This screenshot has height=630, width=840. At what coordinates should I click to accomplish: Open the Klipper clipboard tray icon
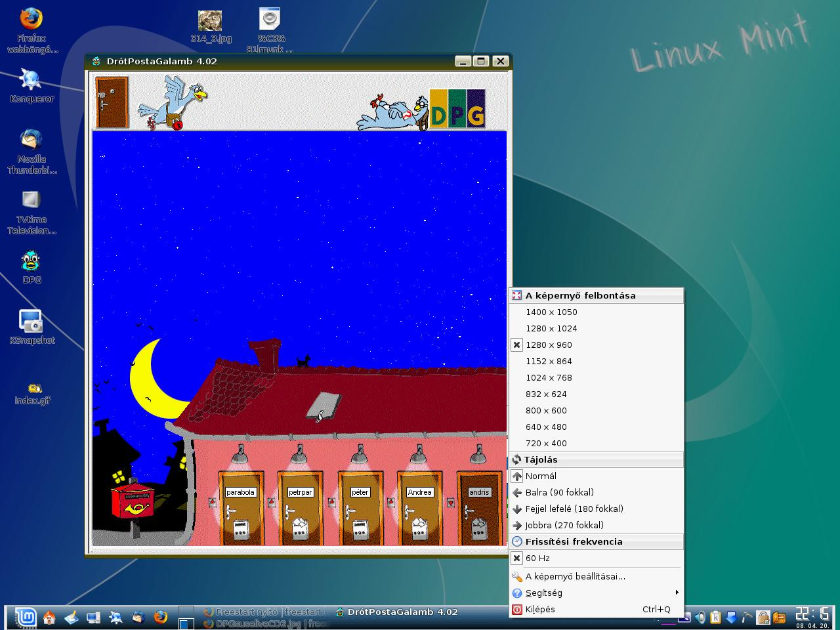(715, 617)
